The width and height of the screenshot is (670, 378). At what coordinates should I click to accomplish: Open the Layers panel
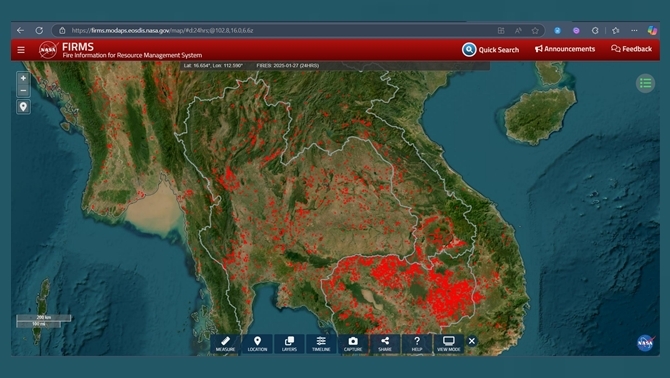(289, 343)
